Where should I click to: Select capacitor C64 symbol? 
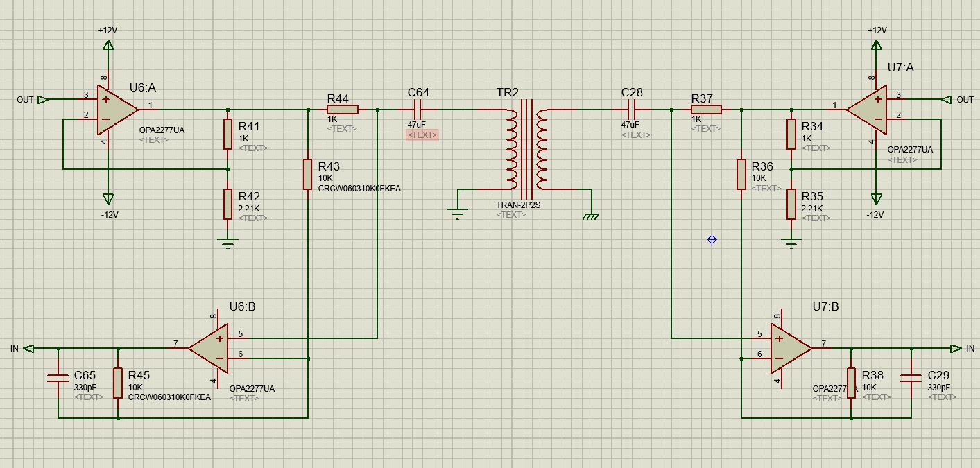tap(419, 110)
